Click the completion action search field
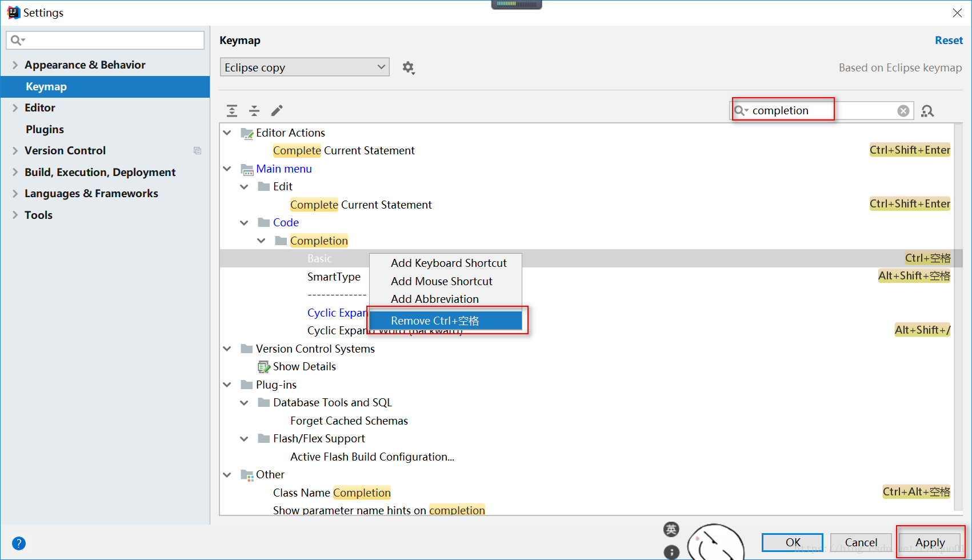972x560 pixels. coord(822,111)
